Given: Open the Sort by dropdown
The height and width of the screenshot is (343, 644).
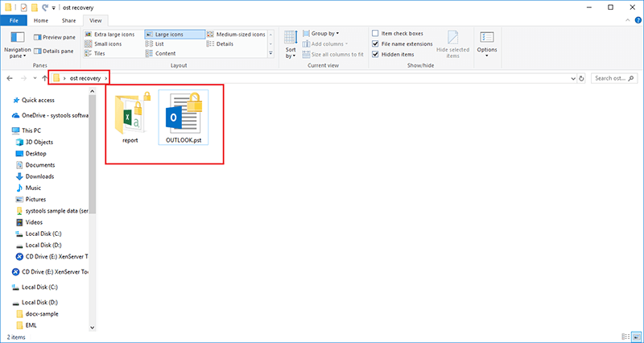Looking at the screenshot, I should tap(291, 44).
